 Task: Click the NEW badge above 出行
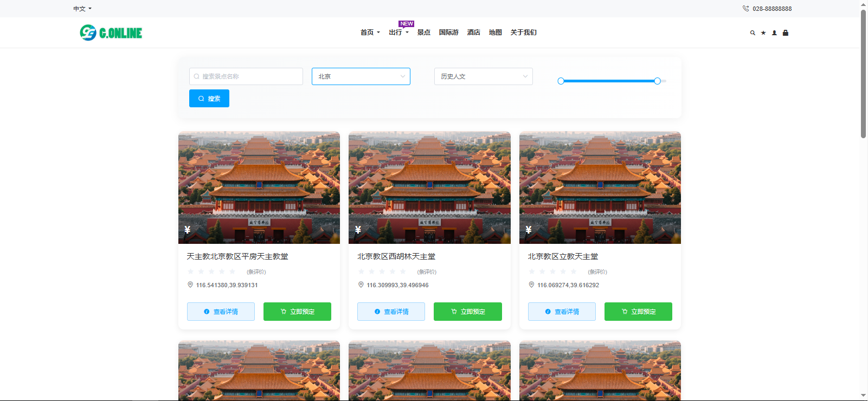pos(407,24)
